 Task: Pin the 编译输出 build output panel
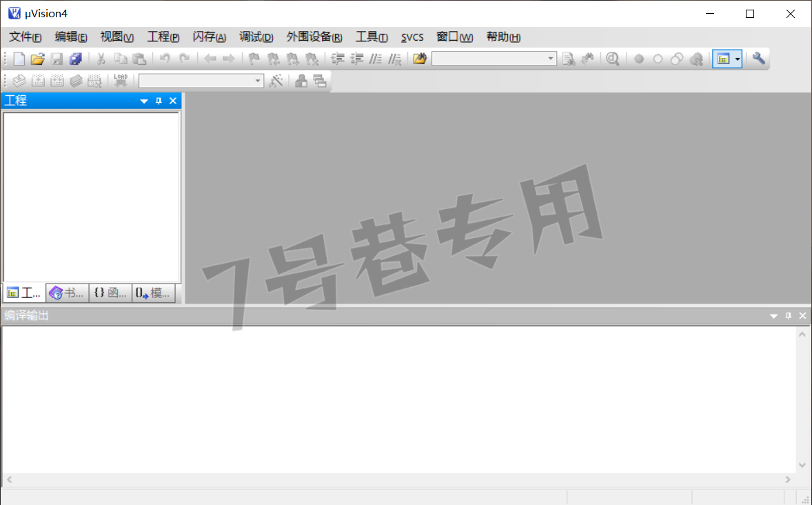point(788,316)
